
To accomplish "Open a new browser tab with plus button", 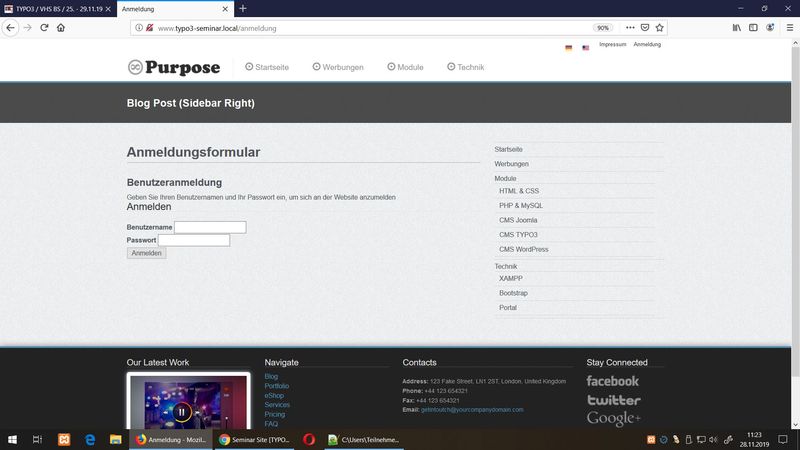I will click(x=243, y=8).
